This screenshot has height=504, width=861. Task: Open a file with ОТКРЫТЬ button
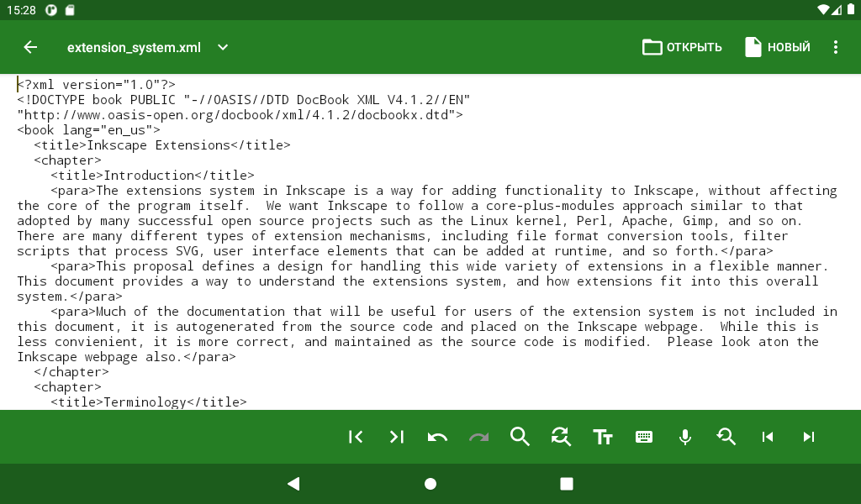[x=682, y=47]
